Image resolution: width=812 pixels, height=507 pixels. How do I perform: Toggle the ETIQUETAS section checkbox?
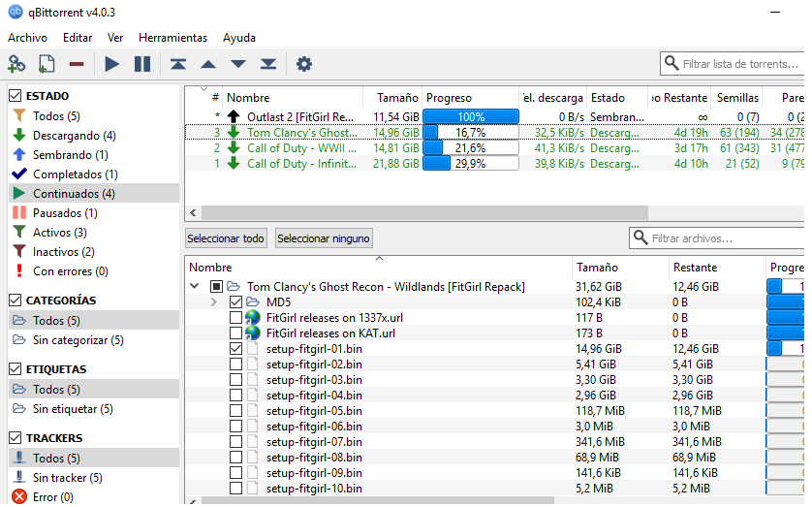click(16, 369)
